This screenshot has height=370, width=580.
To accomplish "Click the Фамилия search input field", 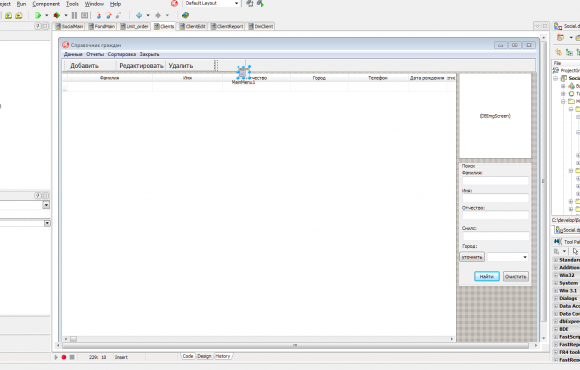I will coord(495,181).
